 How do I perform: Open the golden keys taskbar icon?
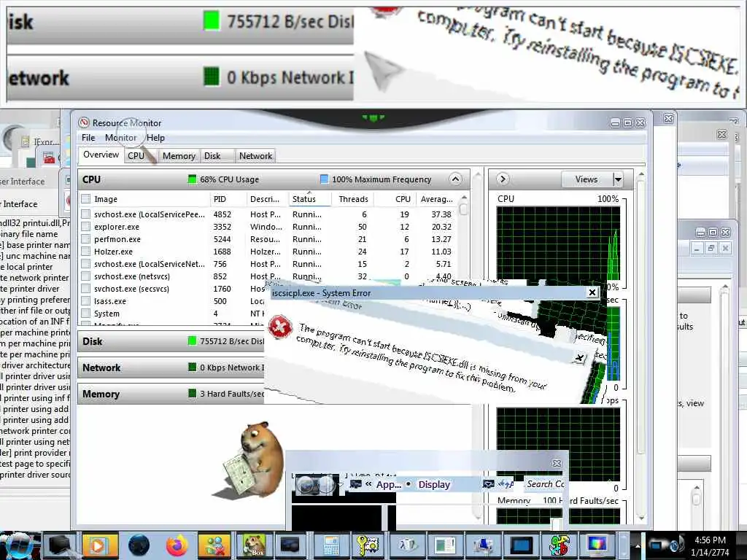(368, 545)
